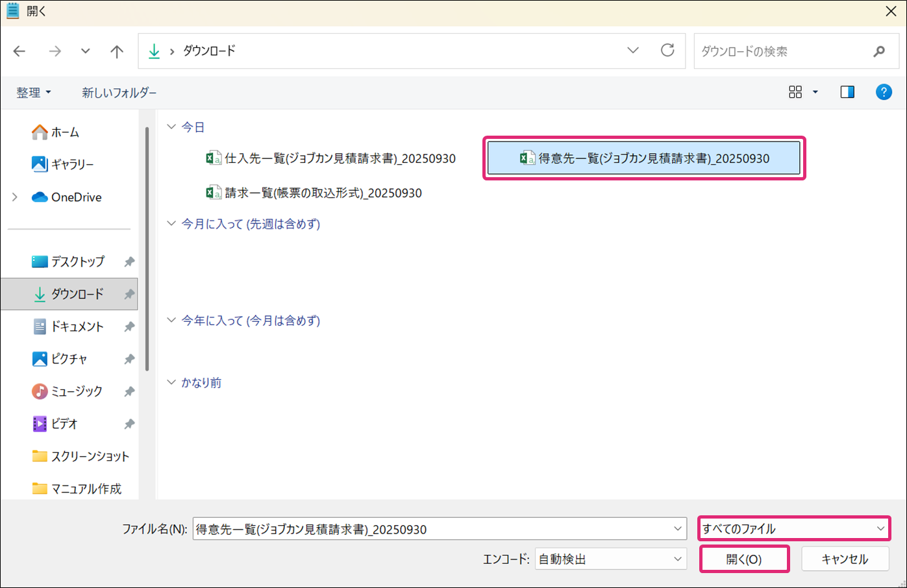907x588 pixels.
Task: Click the ファイル名 input field
Action: 432,529
